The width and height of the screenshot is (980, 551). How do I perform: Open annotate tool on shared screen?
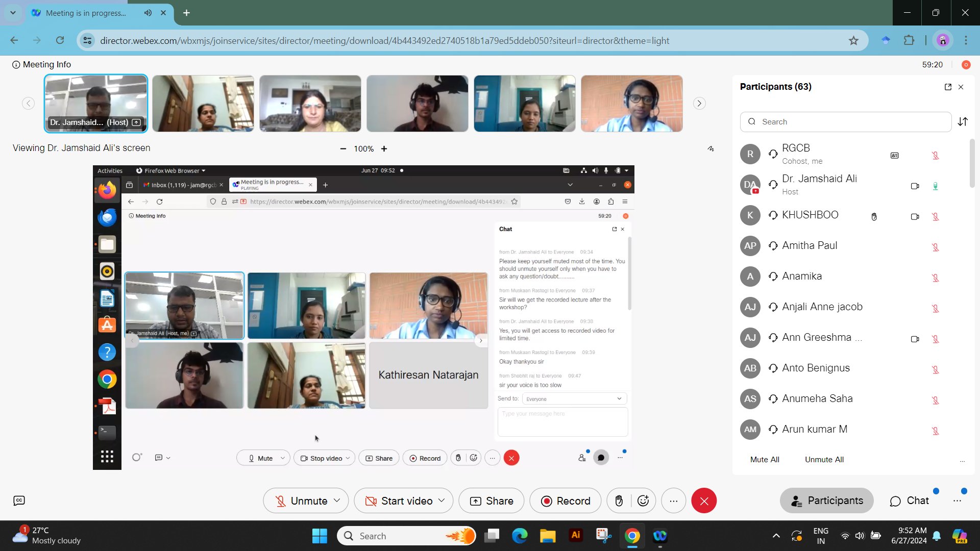pos(710,148)
